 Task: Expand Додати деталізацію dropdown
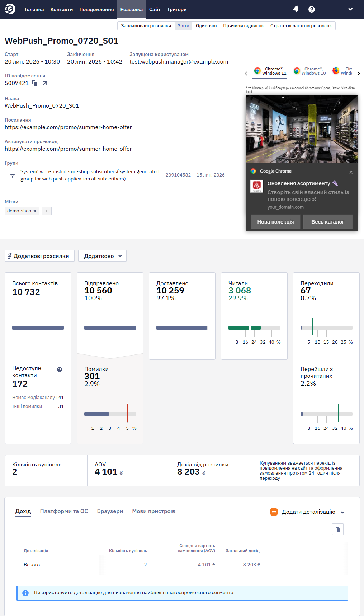point(313,512)
